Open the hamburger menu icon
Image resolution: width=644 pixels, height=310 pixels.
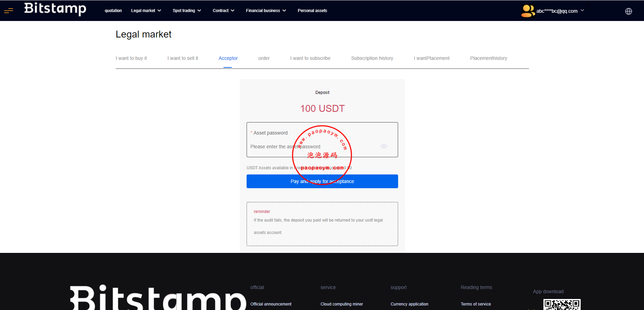pyautogui.click(x=9, y=11)
